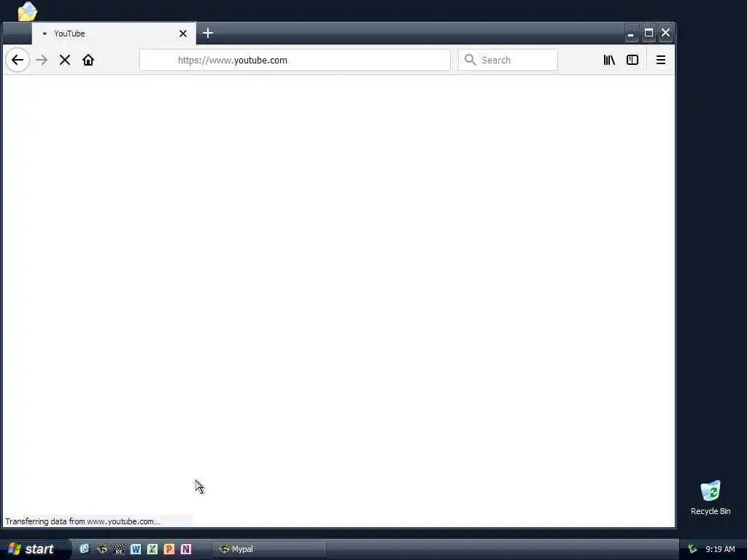747x560 pixels.
Task: Open the browser home page
Action: point(88,60)
